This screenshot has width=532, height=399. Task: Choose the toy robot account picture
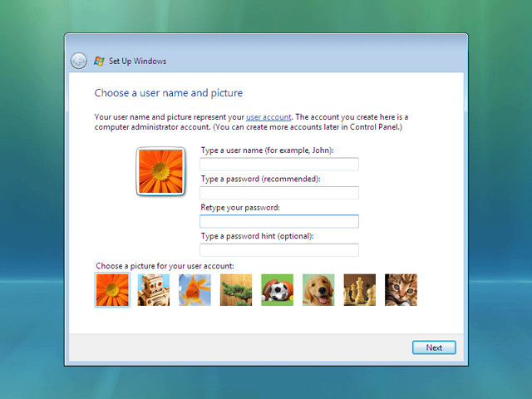(x=153, y=290)
